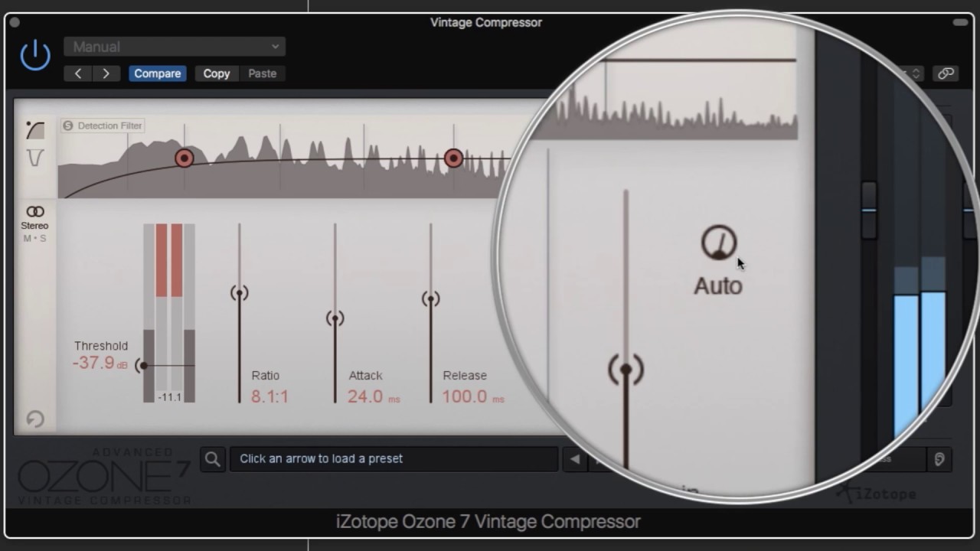
Task: Toggle the plugin power bypass button
Action: [35, 56]
